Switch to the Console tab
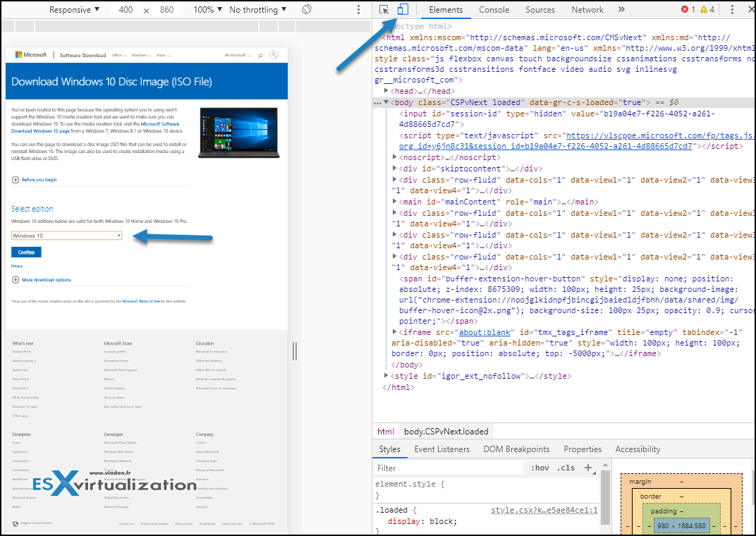The image size is (756, 536). (494, 10)
